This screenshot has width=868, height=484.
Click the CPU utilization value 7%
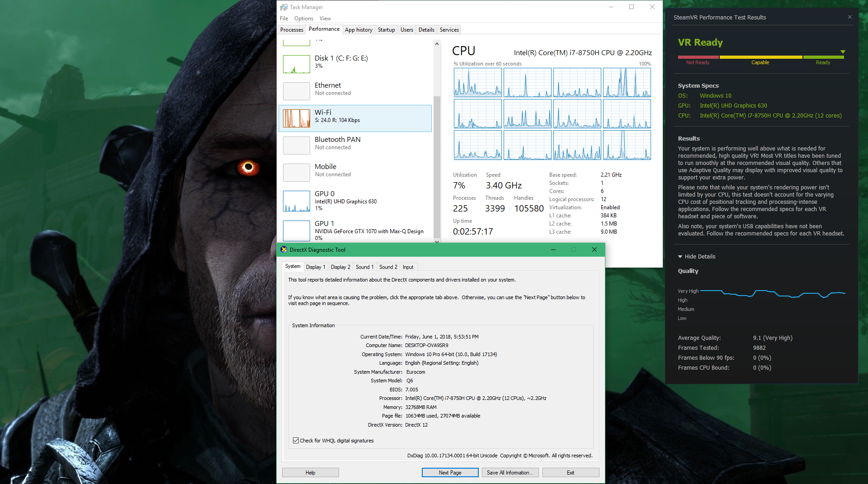(x=459, y=185)
